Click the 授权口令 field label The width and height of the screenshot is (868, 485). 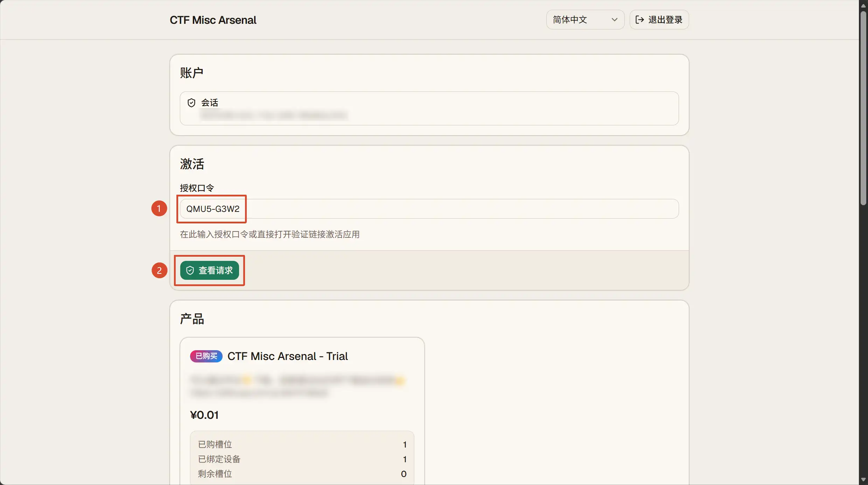197,188
